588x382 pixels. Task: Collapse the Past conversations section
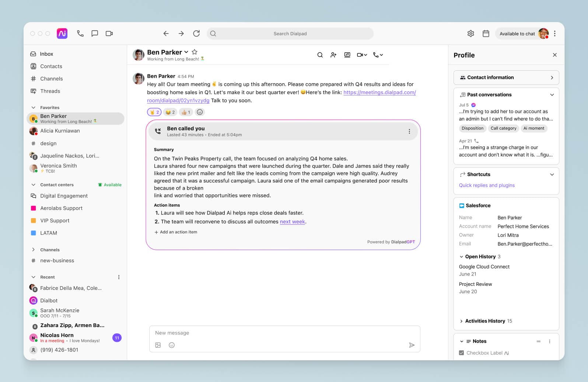point(552,95)
